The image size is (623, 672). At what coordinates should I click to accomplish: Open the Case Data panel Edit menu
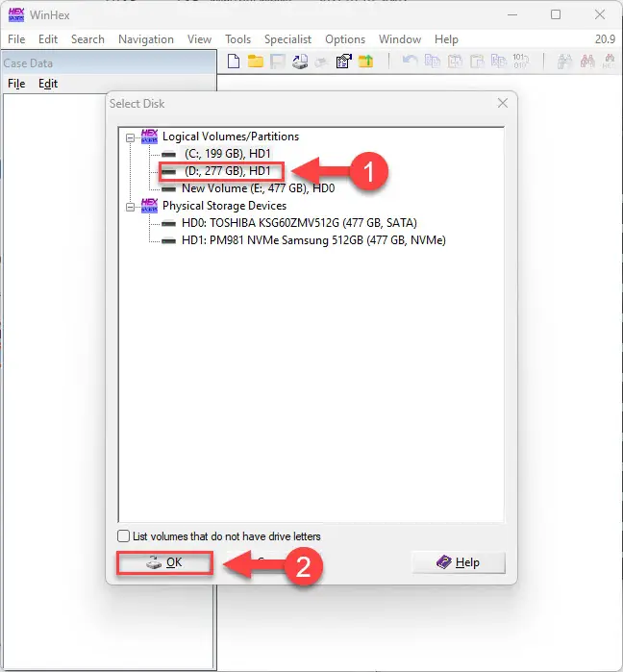point(48,84)
